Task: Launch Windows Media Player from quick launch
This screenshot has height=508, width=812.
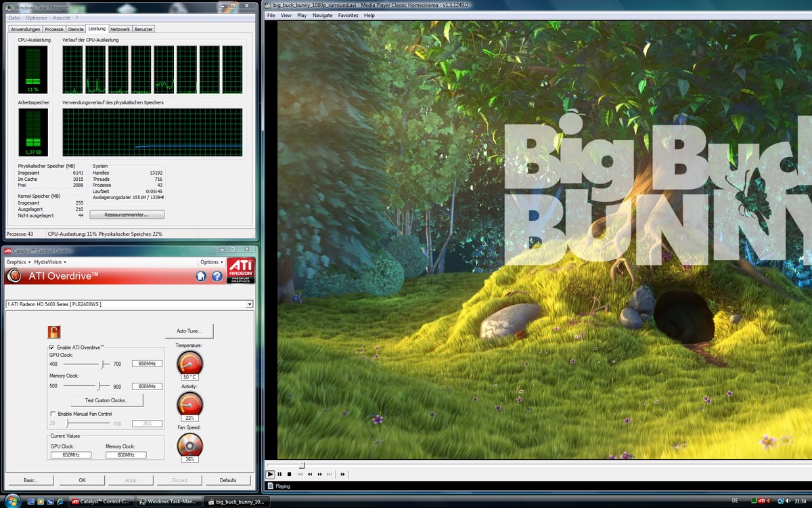Action: [x=41, y=501]
